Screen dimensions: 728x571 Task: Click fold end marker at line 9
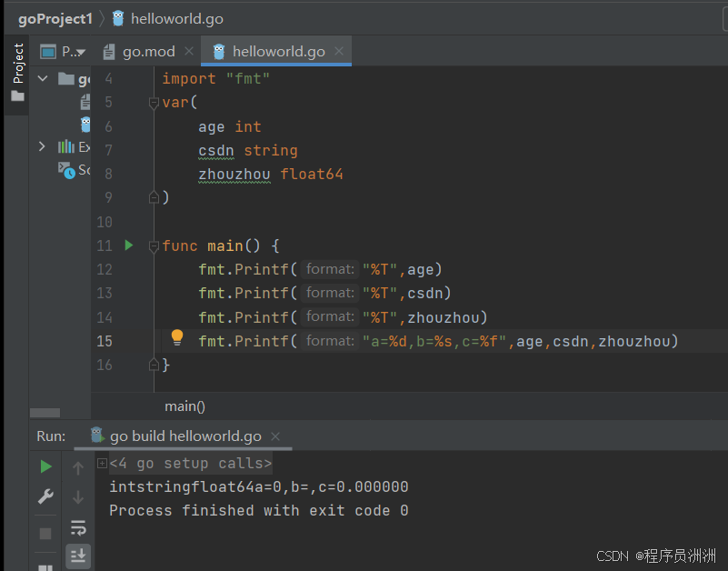click(x=154, y=197)
